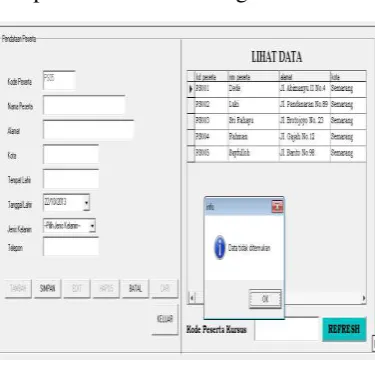375x366 pixels.
Task: Click the grid scrollbar left arrow
Action: click(192, 297)
